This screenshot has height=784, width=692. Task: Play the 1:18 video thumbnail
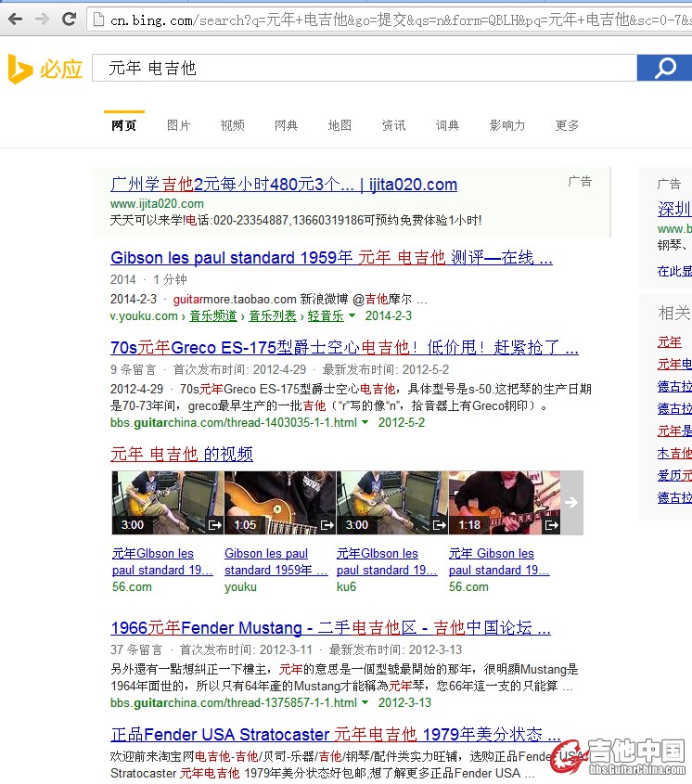[x=504, y=503]
